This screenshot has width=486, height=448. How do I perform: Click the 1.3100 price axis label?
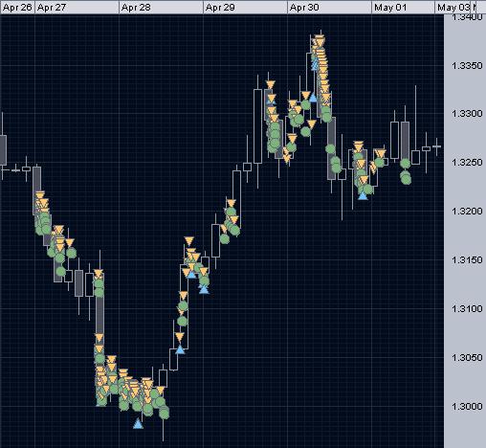467,308
